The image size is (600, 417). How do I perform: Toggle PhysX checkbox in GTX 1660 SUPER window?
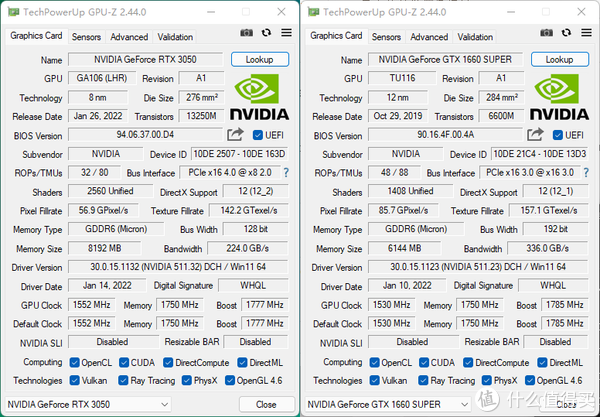[487, 380]
